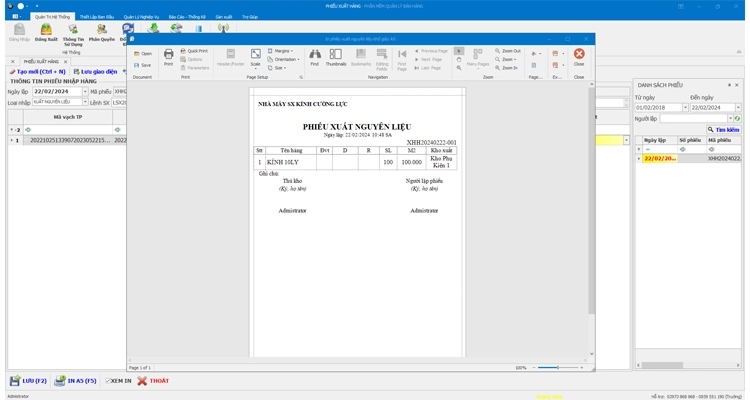Adjust the preview zoom slider
The height and width of the screenshot is (400, 750).
pyautogui.click(x=557, y=367)
